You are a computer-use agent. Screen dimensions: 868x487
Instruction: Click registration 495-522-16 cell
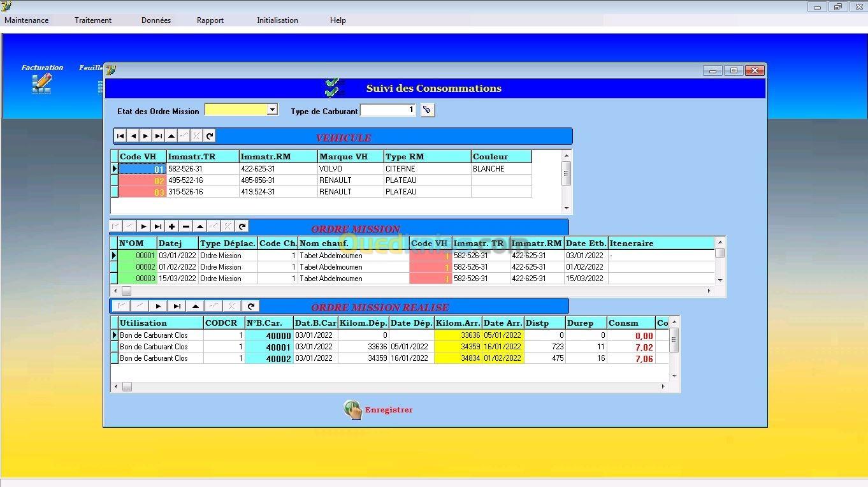click(x=203, y=180)
